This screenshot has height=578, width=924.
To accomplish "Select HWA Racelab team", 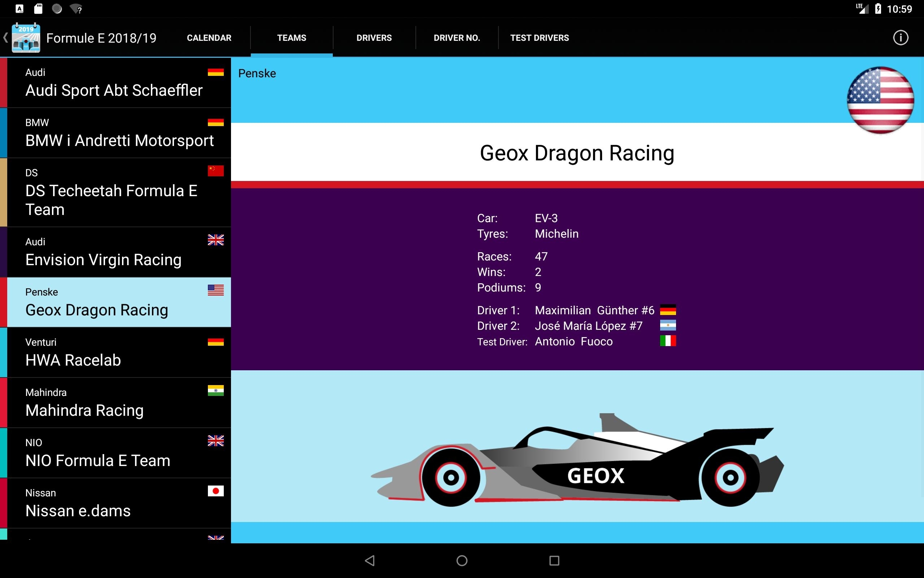I will tap(115, 353).
